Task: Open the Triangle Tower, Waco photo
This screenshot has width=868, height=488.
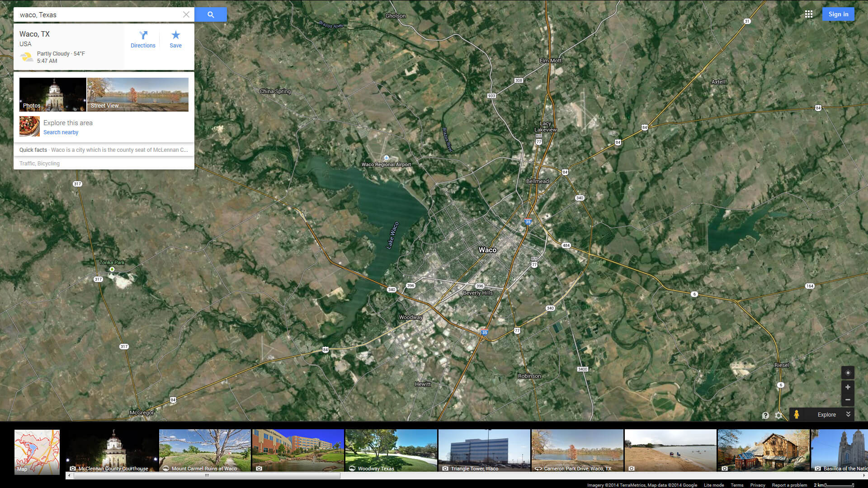Action: click(484, 450)
